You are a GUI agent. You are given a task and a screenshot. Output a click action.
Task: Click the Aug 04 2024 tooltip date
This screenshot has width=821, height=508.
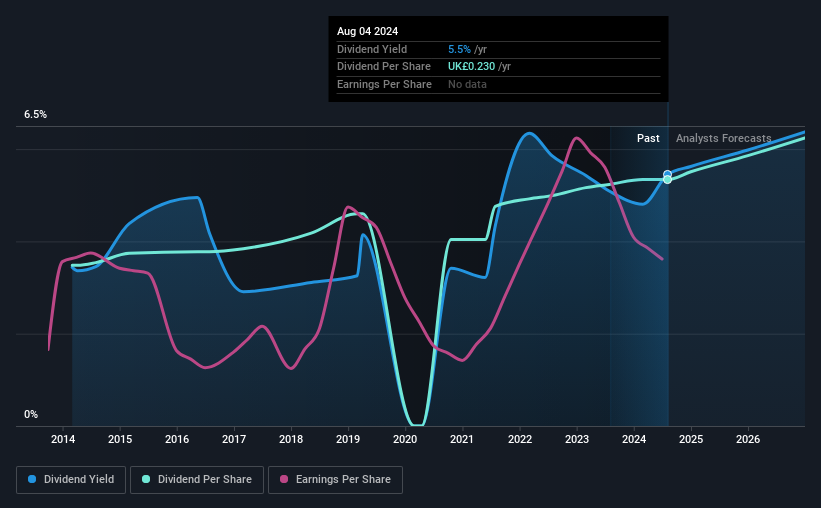[x=368, y=31]
